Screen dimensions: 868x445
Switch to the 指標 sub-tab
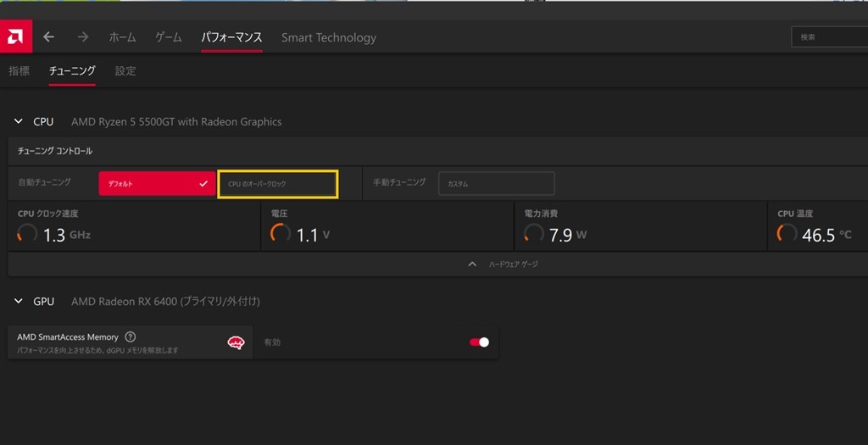coord(19,71)
